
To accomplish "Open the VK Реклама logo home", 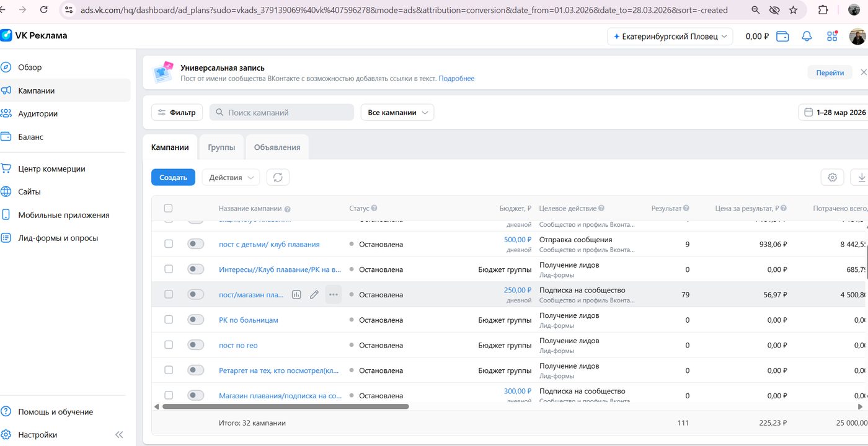I will pyautogui.click(x=34, y=36).
